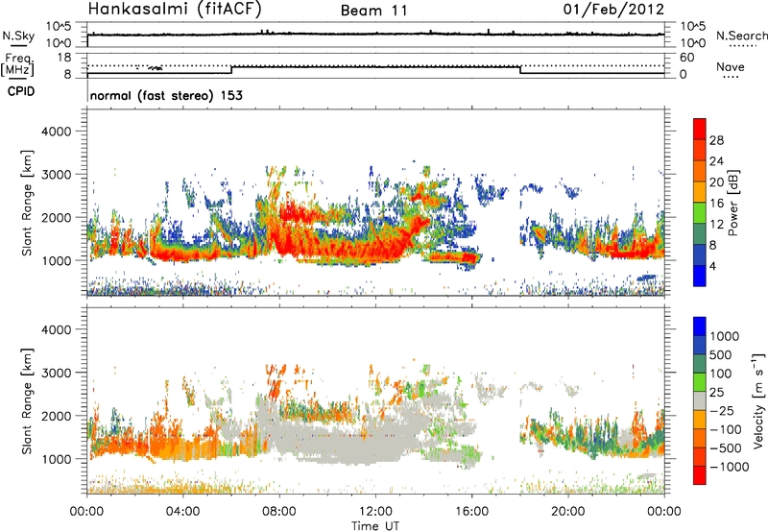
Task: Click the Velocity [m s-1] color bar title
Action: click(758, 400)
